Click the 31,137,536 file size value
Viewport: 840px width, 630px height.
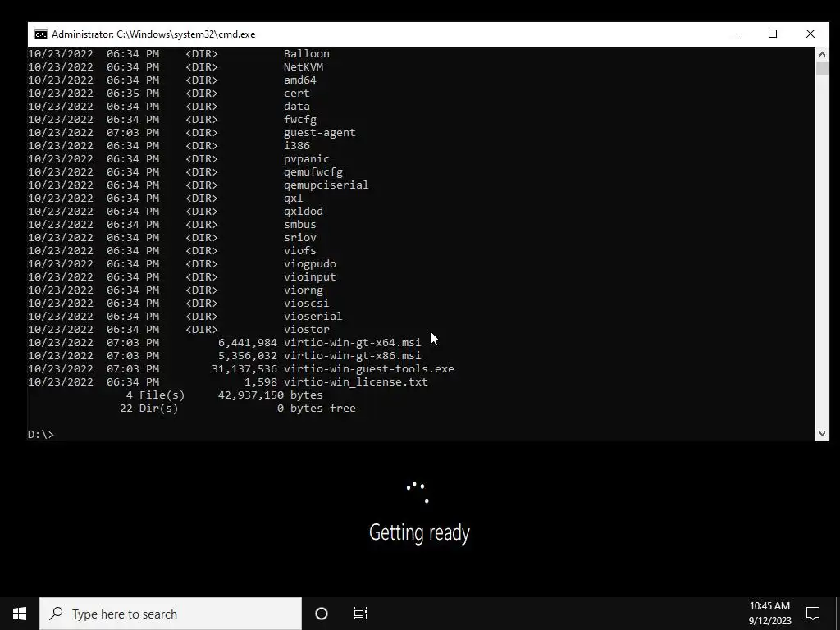[x=244, y=368]
